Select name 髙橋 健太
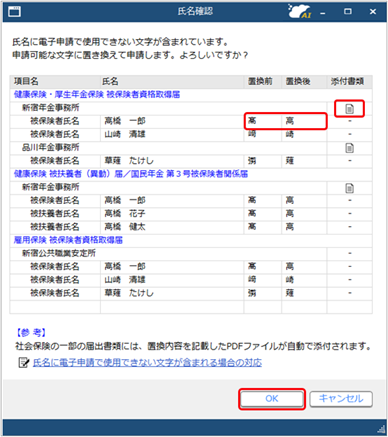 [x=125, y=227]
